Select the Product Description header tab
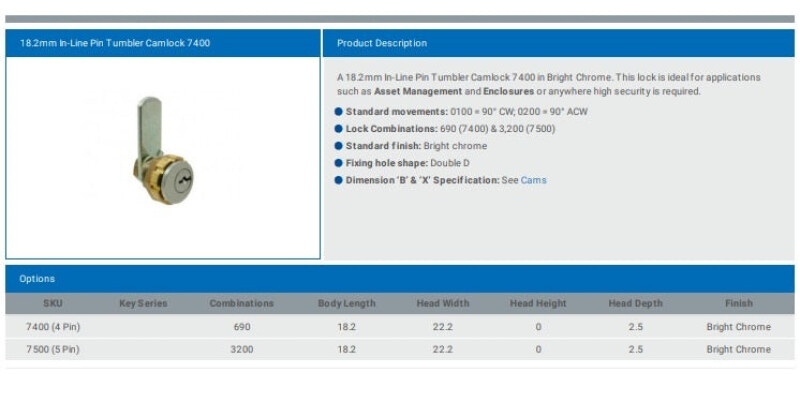 (x=382, y=43)
